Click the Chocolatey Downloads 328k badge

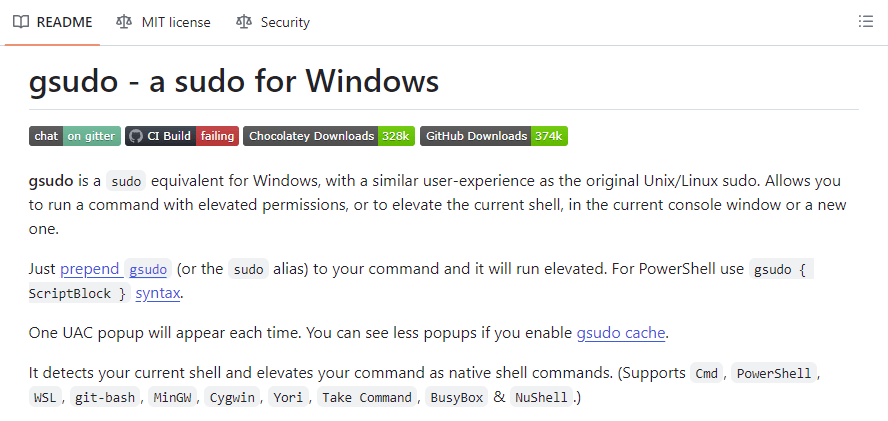coord(328,136)
